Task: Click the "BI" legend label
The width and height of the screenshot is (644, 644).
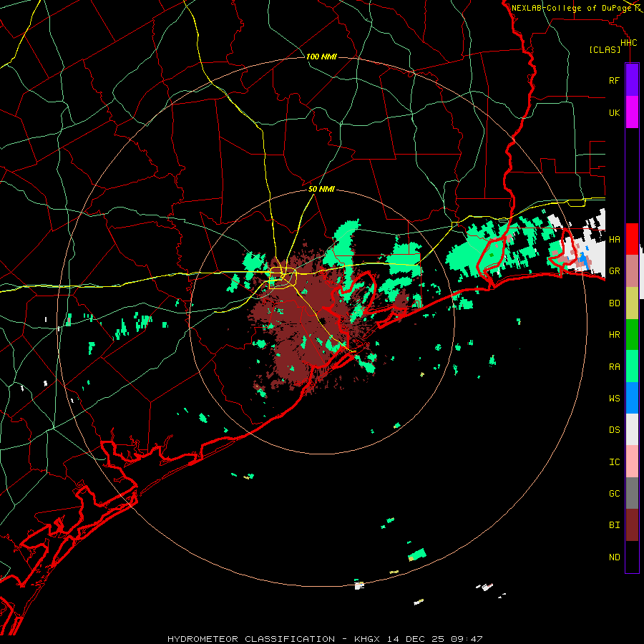Action: point(614,525)
